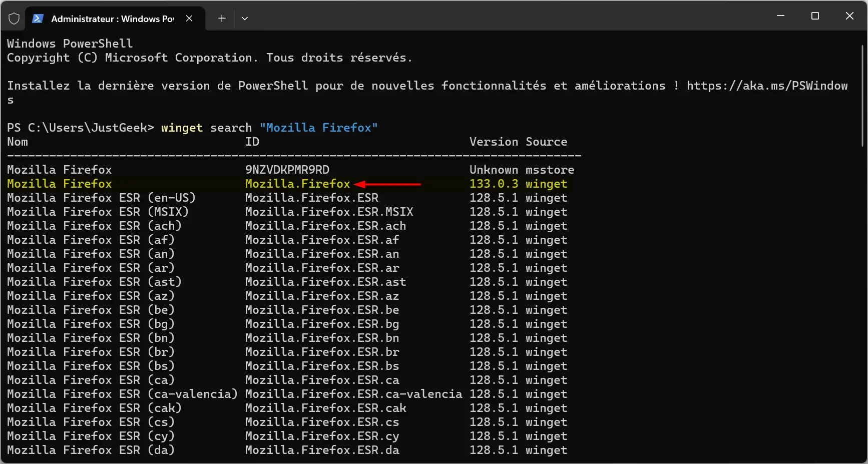This screenshot has height=464, width=868.
Task: Click the winget command word on the prompt line
Action: click(x=182, y=128)
